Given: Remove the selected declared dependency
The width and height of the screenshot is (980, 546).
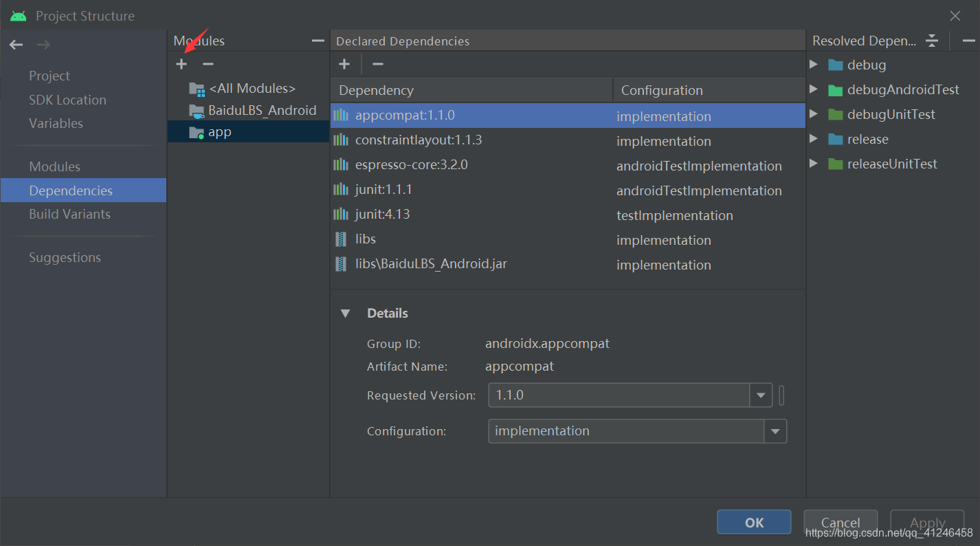Looking at the screenshot, I should [377, 64].
